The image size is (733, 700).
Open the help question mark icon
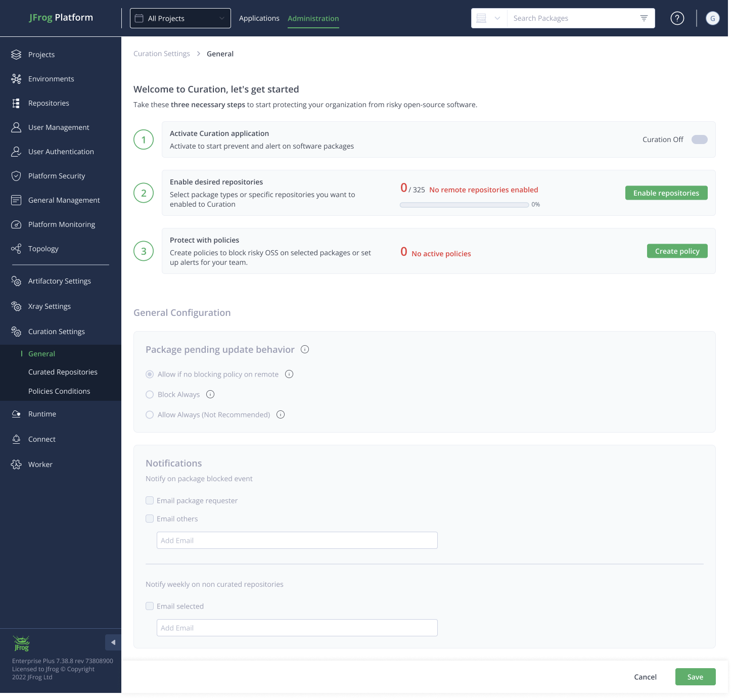point(677,18)
